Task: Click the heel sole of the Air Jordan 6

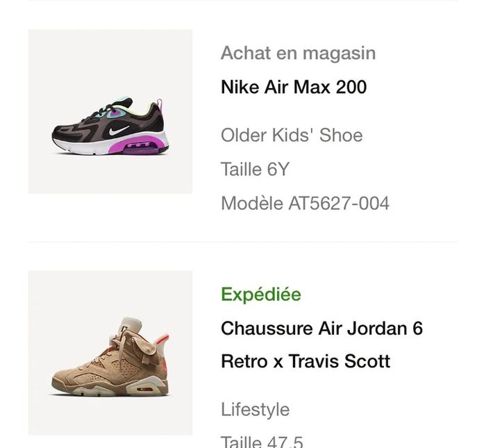Action: coord(147,389)
